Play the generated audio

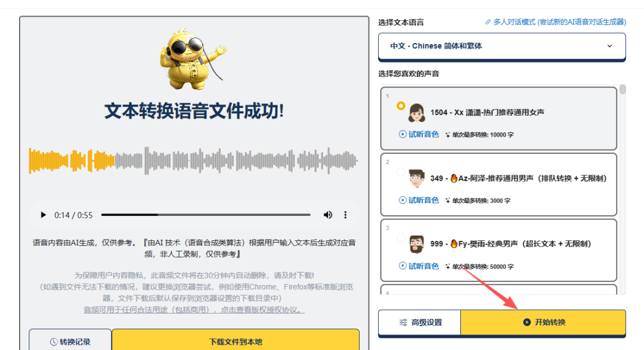(43, 215)
